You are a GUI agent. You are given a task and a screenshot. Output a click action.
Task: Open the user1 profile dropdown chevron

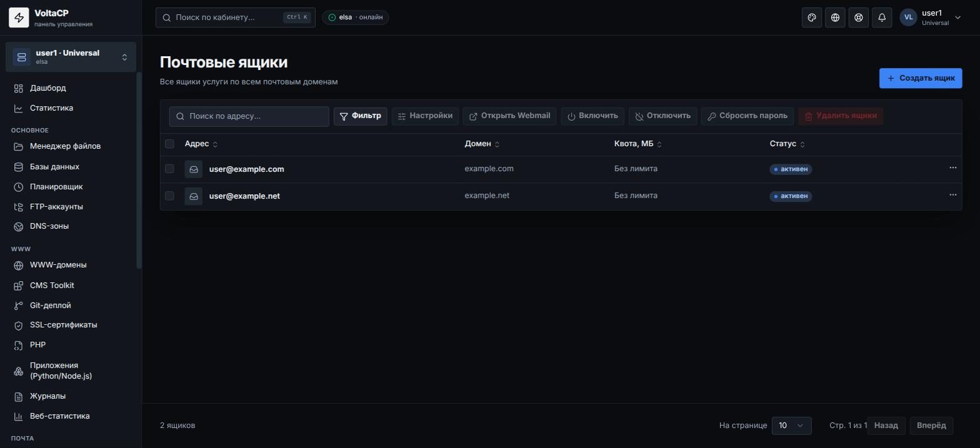click(957, 17)
